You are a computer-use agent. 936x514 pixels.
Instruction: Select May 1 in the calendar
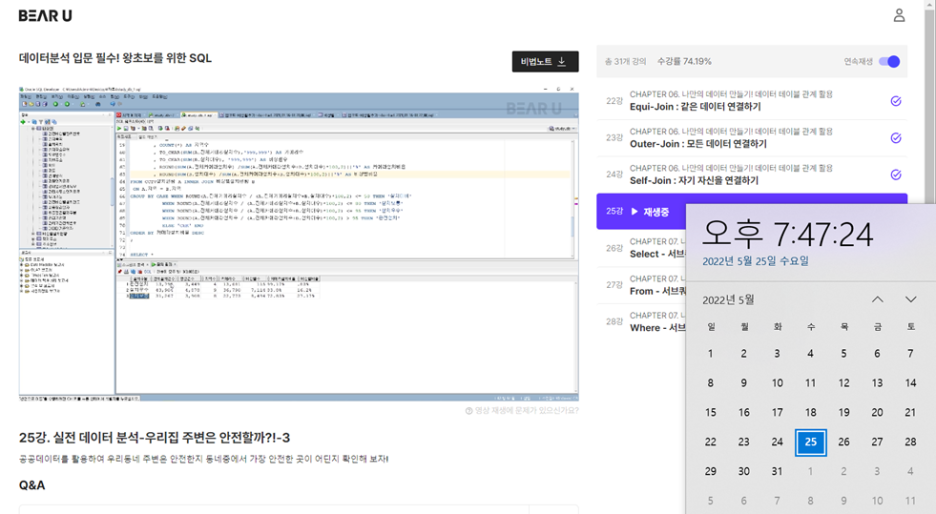pos(710,353)
